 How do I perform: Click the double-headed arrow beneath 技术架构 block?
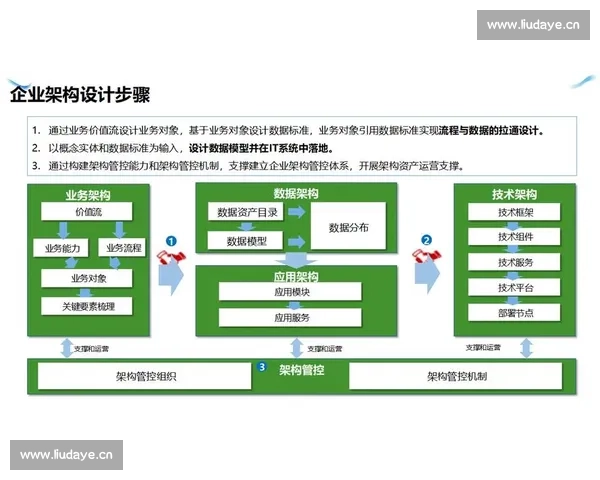(x=527, y=348)
